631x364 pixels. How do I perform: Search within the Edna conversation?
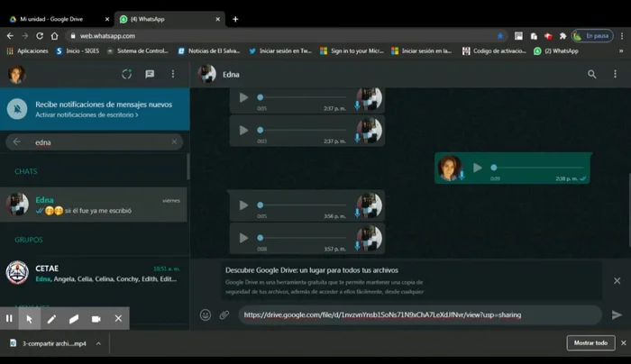coord(592,74)
